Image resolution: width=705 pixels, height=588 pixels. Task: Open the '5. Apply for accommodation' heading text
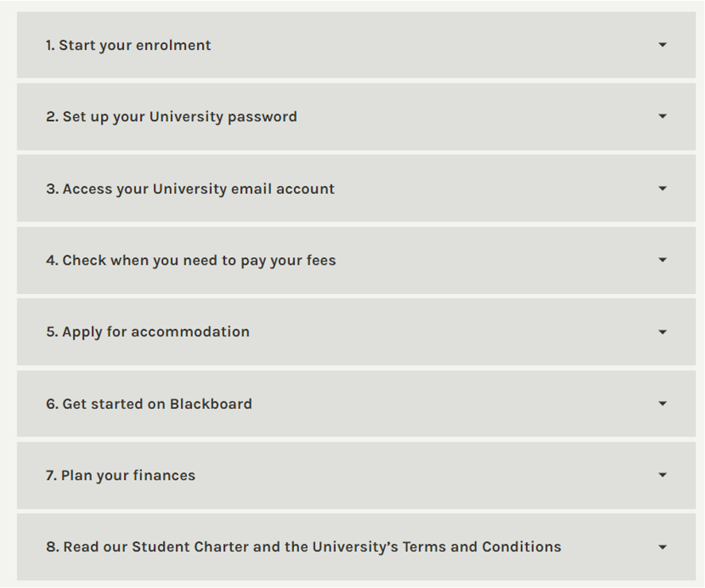pos(148,332)
